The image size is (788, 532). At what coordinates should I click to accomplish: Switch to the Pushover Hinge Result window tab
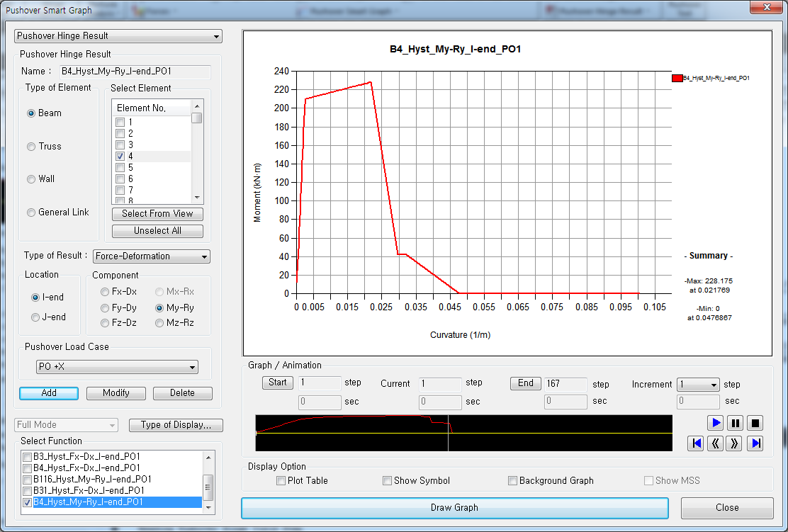click(599, 11)
